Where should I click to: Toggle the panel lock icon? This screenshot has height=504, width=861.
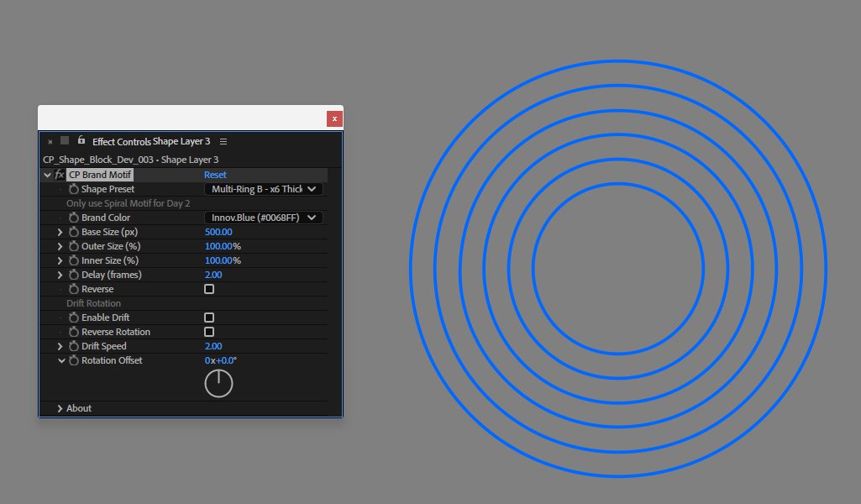(81, 140)
